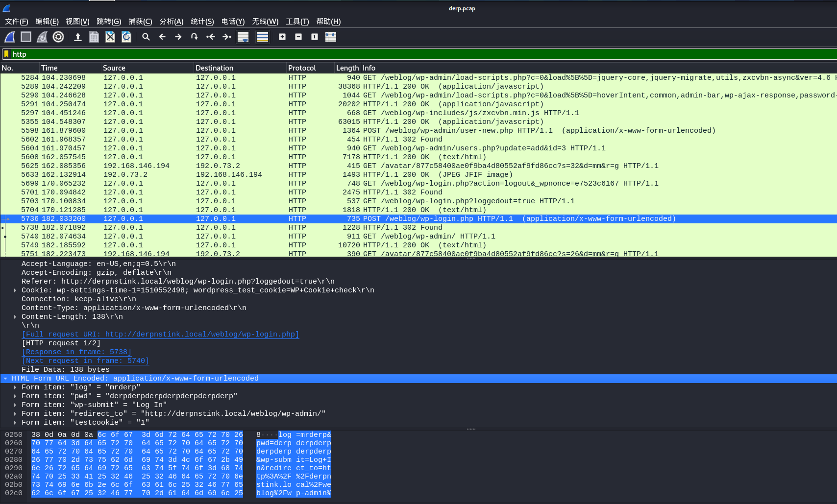Select packet 5633 JPEG JFIF image response
Screen dimensions: 837x504
click(x=418, y=174)
